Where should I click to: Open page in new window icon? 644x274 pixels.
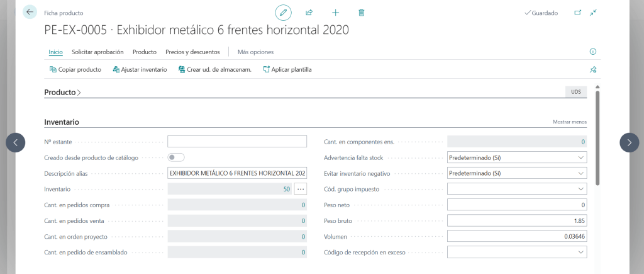tap(577, 13)
